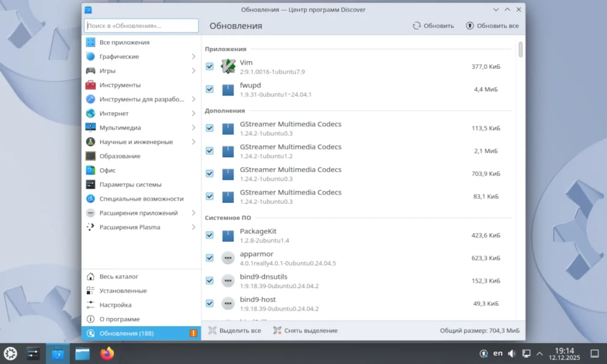
Task: Uncheck GStreamer Codecs 83,1 КиБ checkbox
Action: coord(209,196)
